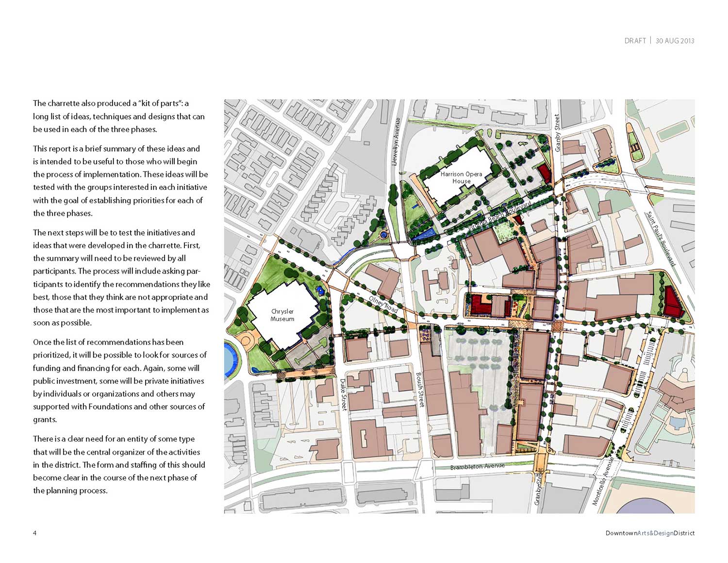Screen dimensions: 728x563
Task: Click the Olney Road street label
Action: click(383, 305)
